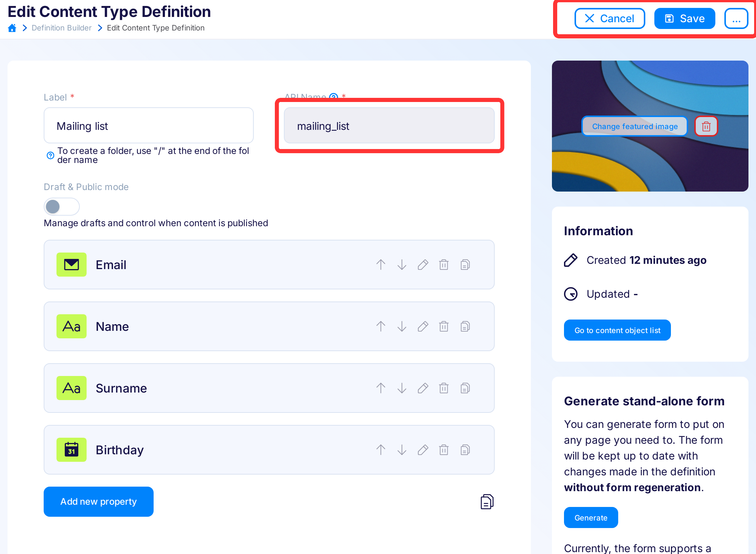This screenshot has height=554, width=756.
Task: Delete the Surname property
Action: [444, 388]
